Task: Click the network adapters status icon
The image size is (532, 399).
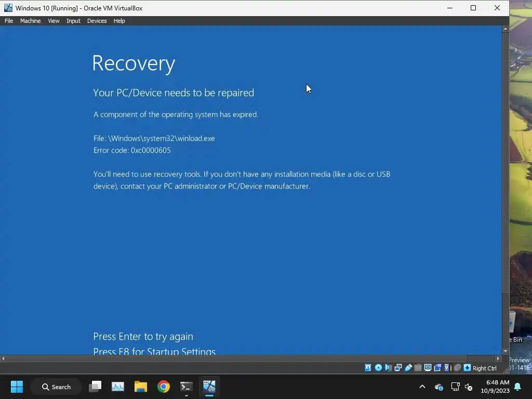Action: (398, 368)
